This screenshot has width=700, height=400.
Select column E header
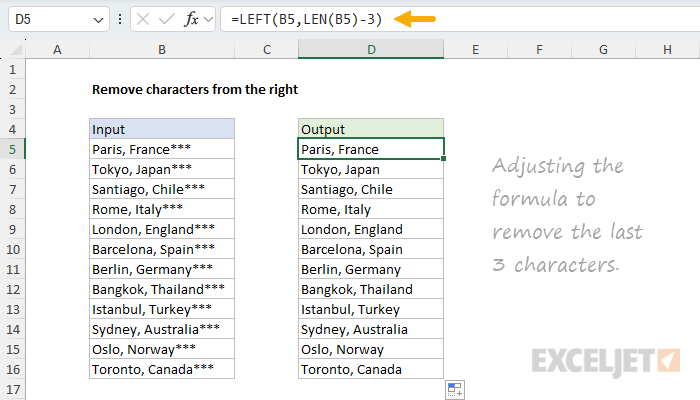tap(475, 49)
